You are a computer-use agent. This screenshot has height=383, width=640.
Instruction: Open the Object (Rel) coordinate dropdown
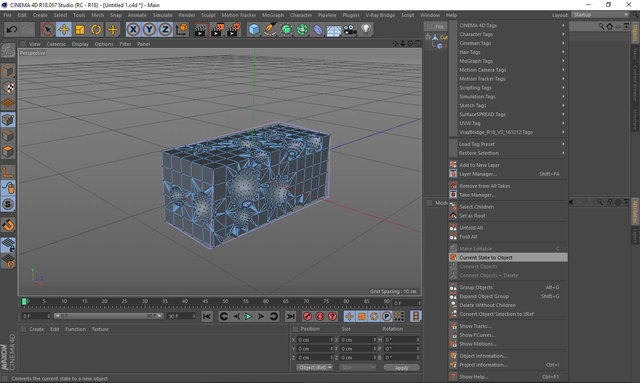[x=314, y=367]
